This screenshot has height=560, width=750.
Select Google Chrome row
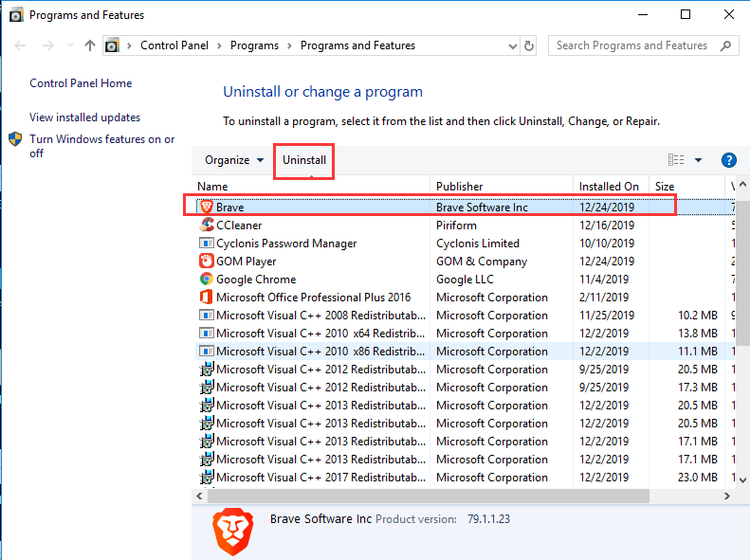pos(465,279)
